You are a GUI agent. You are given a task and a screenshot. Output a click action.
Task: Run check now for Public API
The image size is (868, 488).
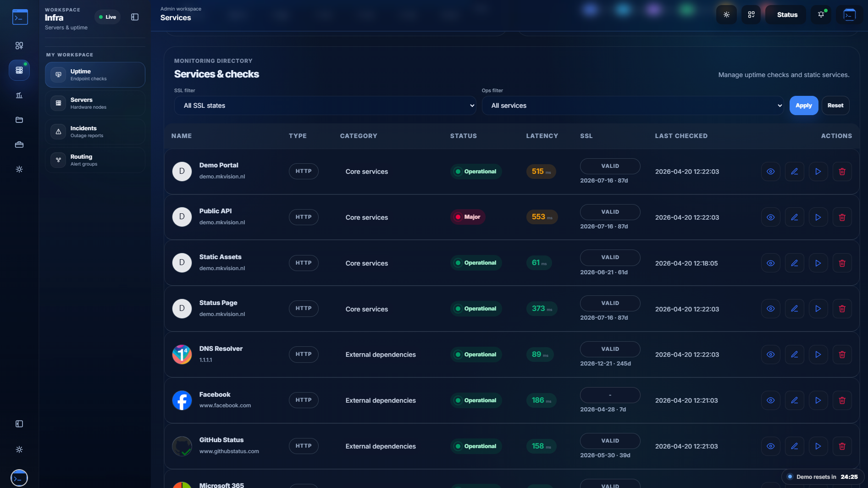click(x=818, y=217)
